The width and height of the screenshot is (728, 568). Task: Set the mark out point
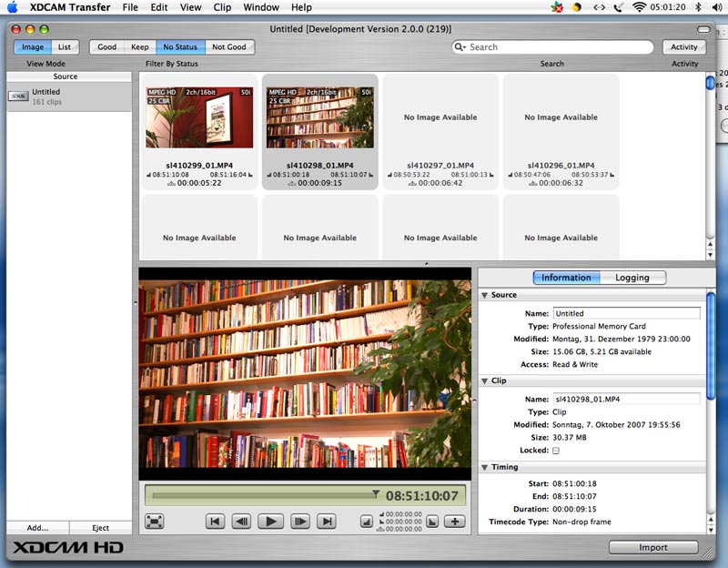pyautogui.click(x=432, y=522)
